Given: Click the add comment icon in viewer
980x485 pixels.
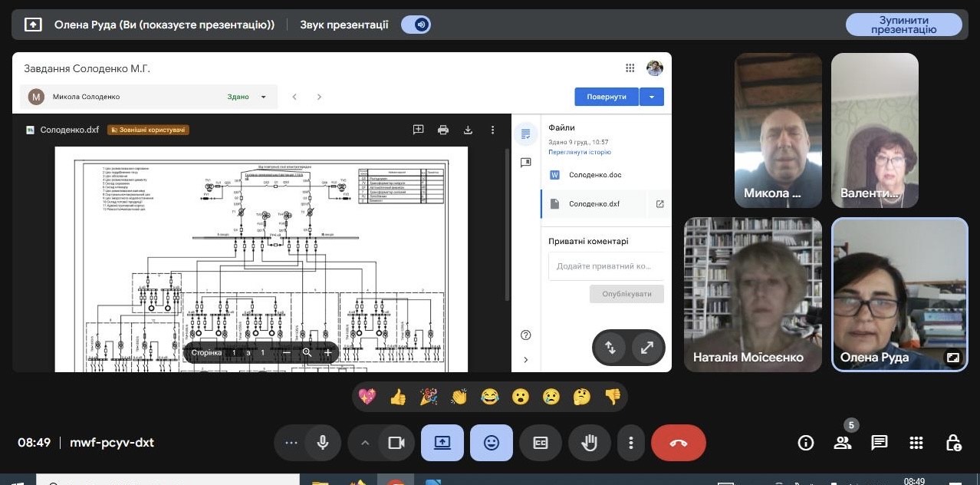Looking at the screenshot, I should (x=418, y=130).
